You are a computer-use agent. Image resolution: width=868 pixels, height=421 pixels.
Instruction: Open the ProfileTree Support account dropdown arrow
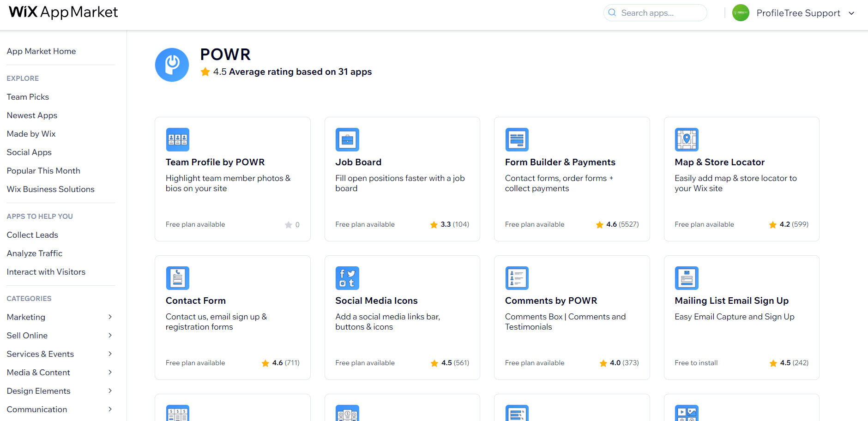pos(851,13)
